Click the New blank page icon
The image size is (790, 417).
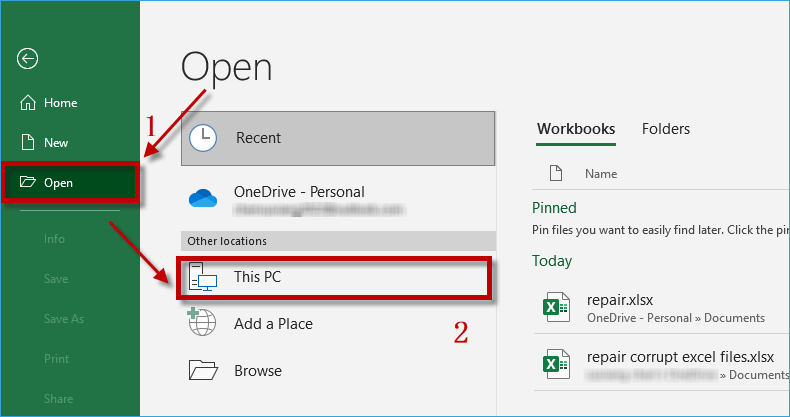coord(28,143)
